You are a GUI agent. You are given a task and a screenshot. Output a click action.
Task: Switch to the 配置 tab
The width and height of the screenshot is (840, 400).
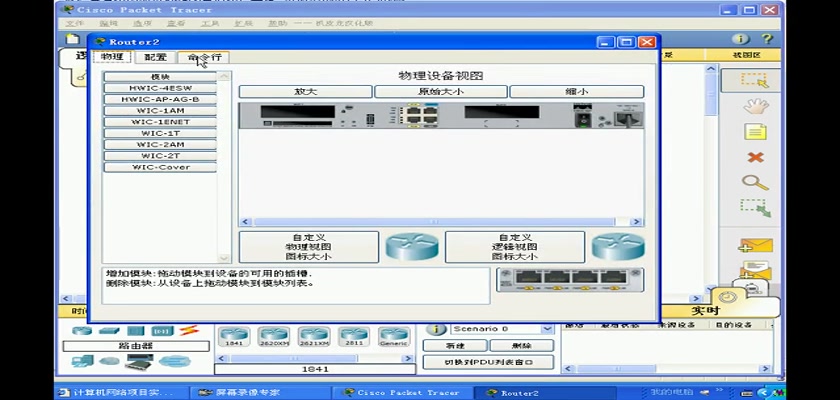[x=155, y=58]
